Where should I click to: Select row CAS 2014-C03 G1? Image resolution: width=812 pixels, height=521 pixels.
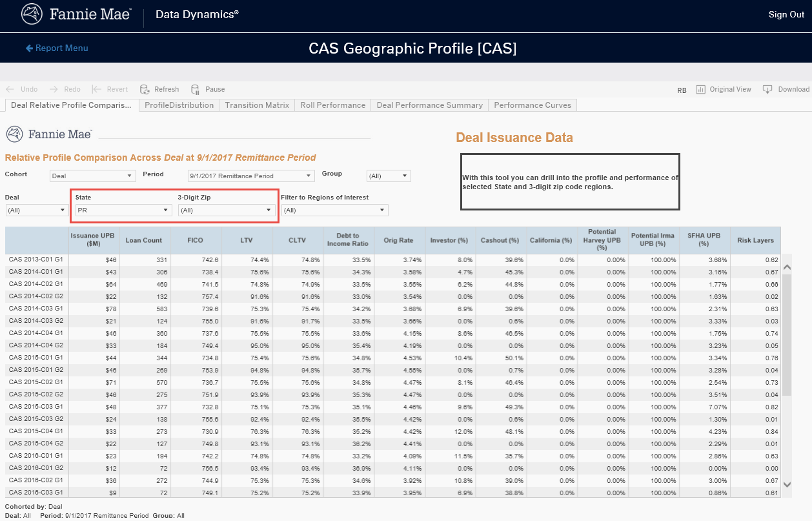392,309
